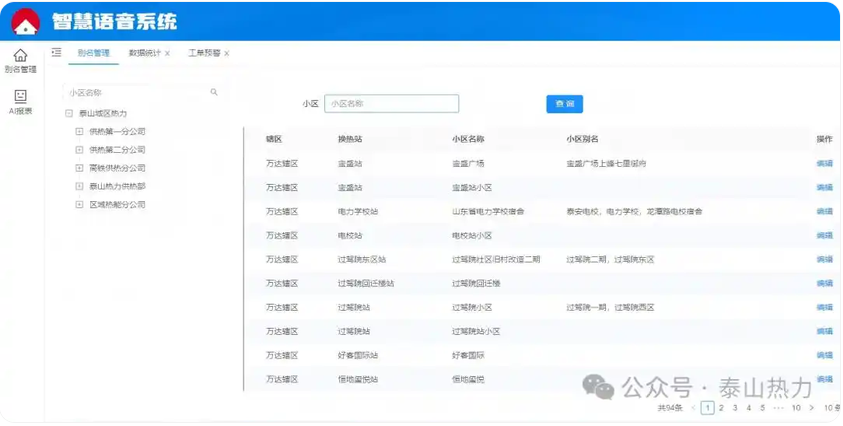
Task: Open the 10条 page size dropdown
Action: [x=832, y=408]
